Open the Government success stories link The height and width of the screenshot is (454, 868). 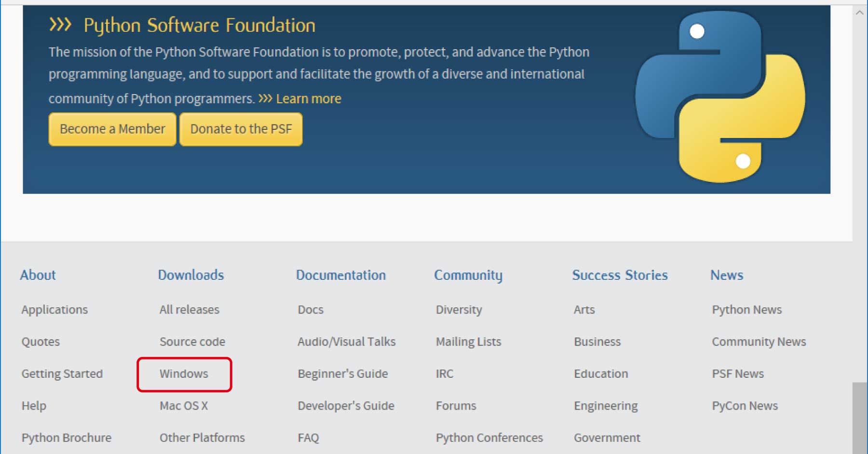607,438
